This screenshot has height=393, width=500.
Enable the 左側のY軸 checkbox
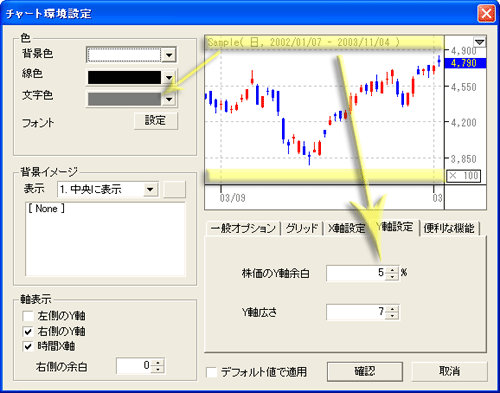tap(28, 316)
